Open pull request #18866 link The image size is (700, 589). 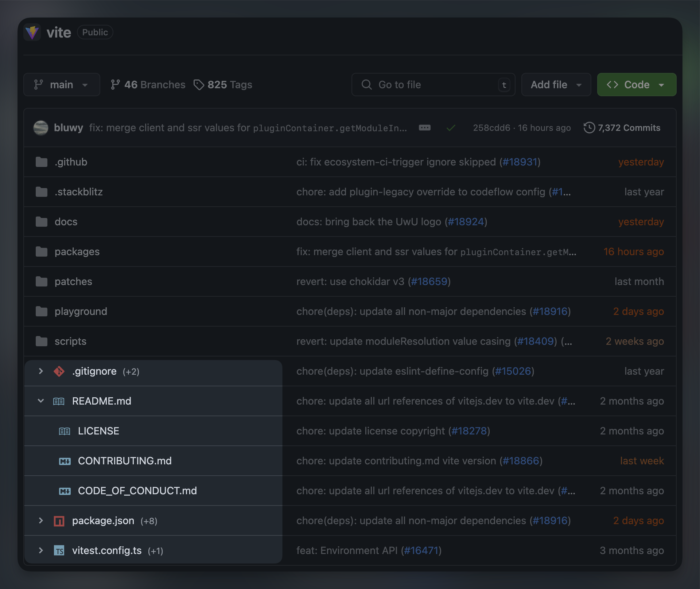point(521,461)
